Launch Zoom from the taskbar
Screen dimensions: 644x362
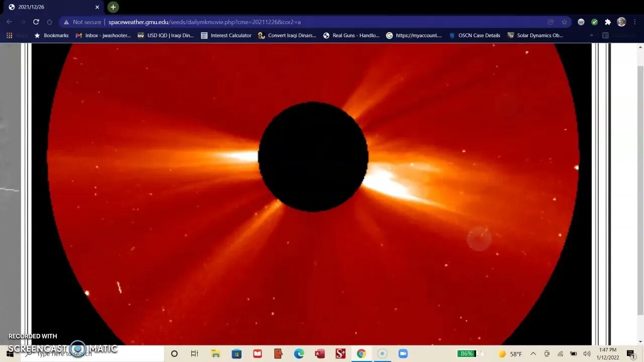(403, 353)
